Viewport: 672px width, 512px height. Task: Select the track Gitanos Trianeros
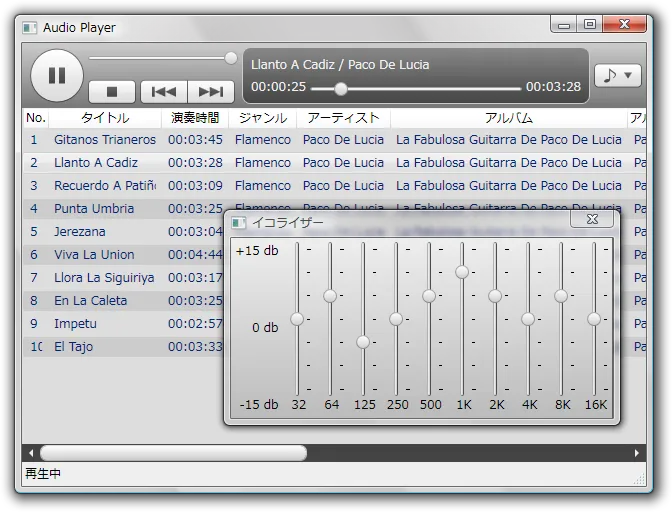tap(105, 140)
